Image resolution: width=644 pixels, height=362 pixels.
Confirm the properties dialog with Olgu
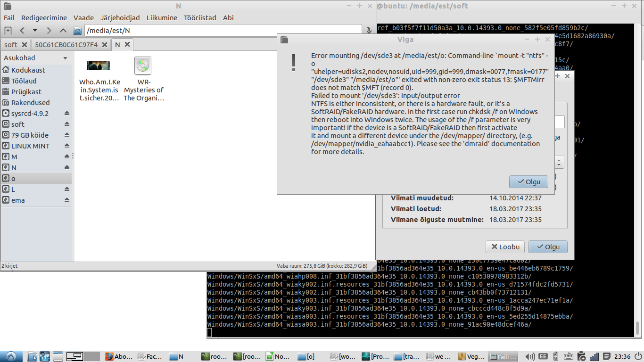548,247
